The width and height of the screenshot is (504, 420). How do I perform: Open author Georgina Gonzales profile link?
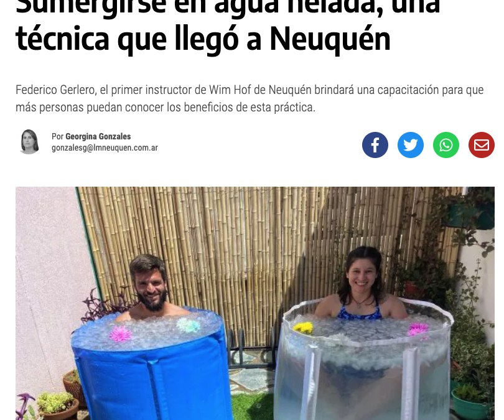click(98, 136)
